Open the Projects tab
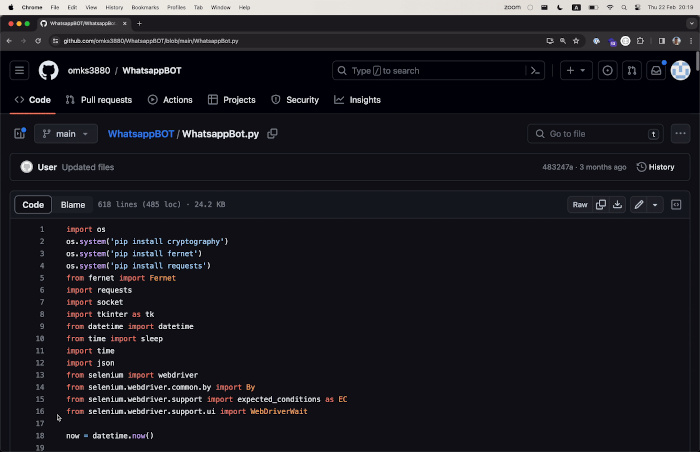Viewport: 700px width, 452px height. coord(232,100)
